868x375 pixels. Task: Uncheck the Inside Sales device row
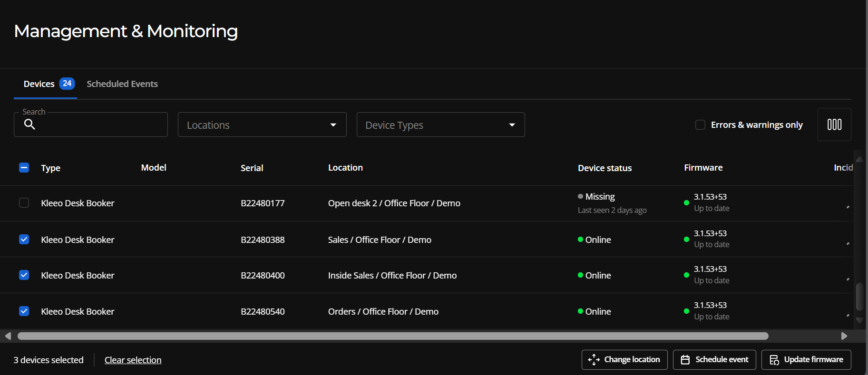(x=24, y=275)
